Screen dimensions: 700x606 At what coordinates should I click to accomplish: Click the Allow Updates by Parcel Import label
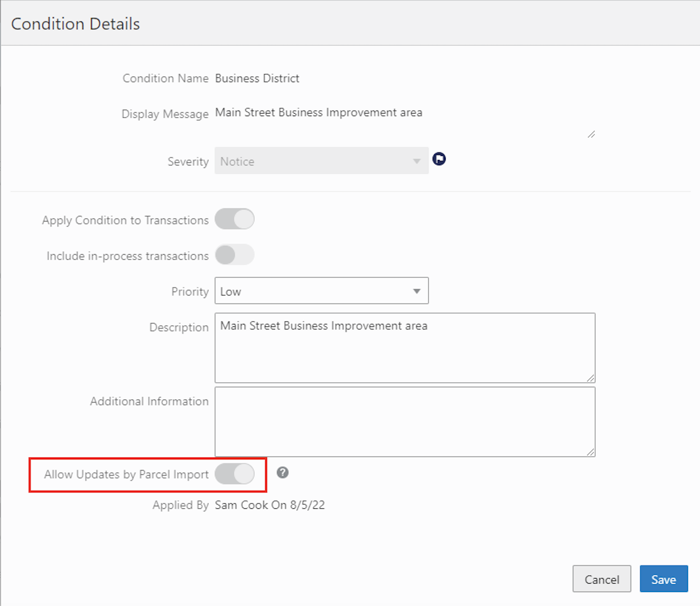(x=126, y=474)
